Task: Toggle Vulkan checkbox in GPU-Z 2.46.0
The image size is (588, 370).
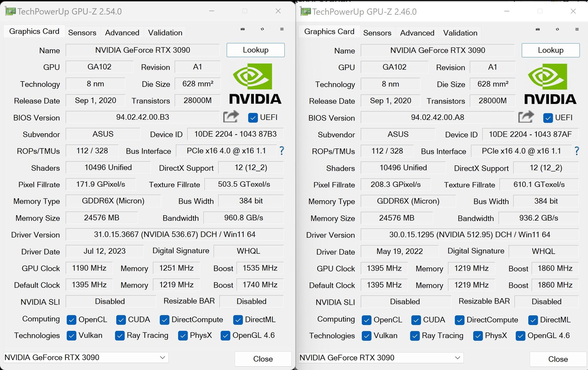Action: click(x=367, y=336)
